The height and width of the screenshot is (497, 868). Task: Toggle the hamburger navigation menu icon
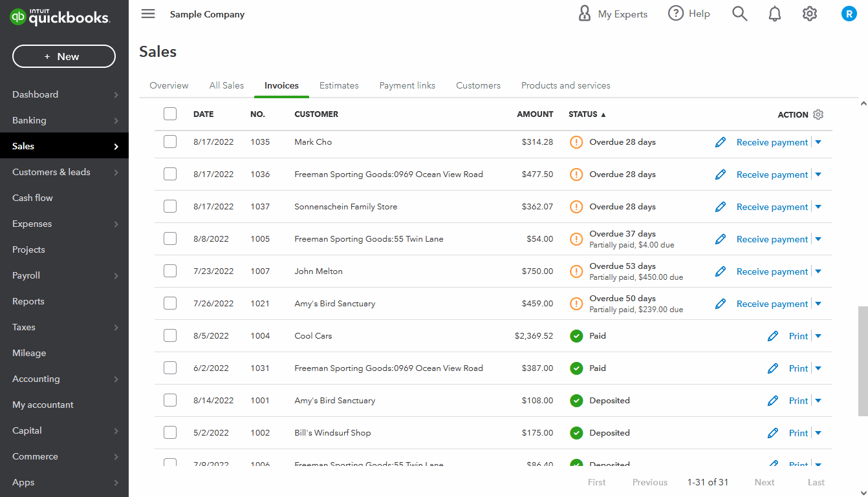click(148, 14)
